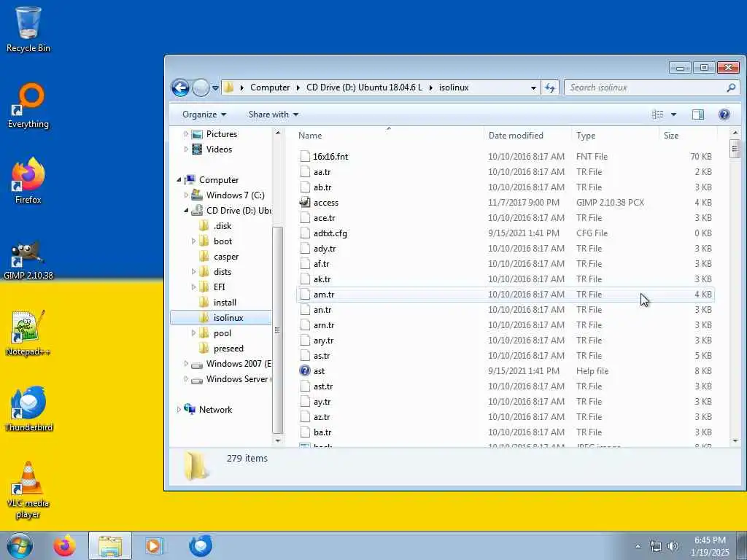The image size is (747, 560).
Task: Click Computer in the address breadcrumb
Action: 270,87
